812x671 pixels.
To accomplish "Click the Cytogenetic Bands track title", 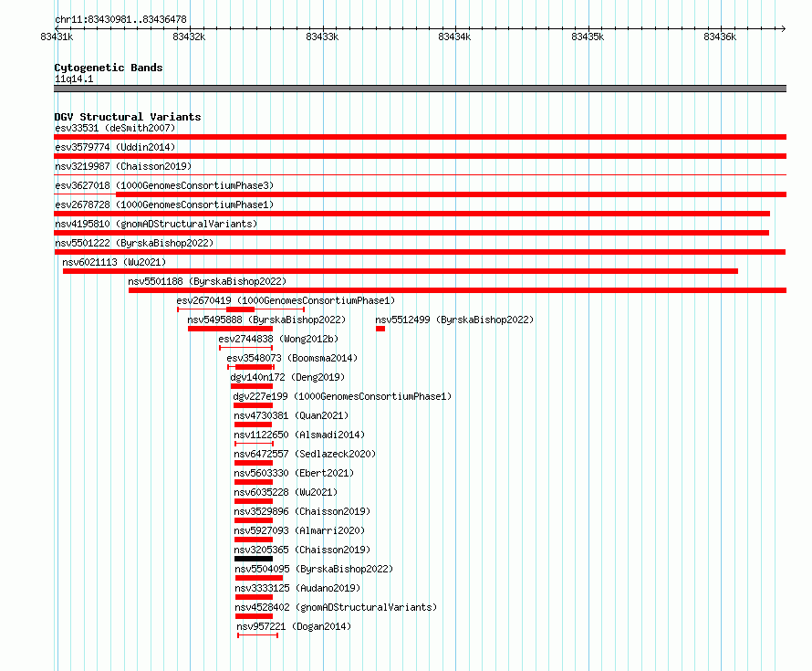I will [109, 68].
